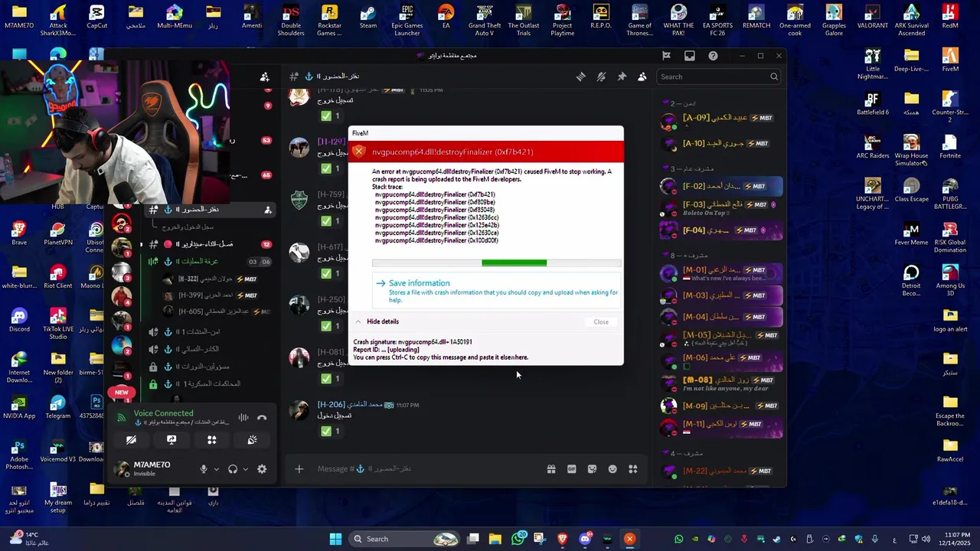Toggle checkmark reaction on H-617 message
Screen dimensions: 980x551
click(330, 273)
